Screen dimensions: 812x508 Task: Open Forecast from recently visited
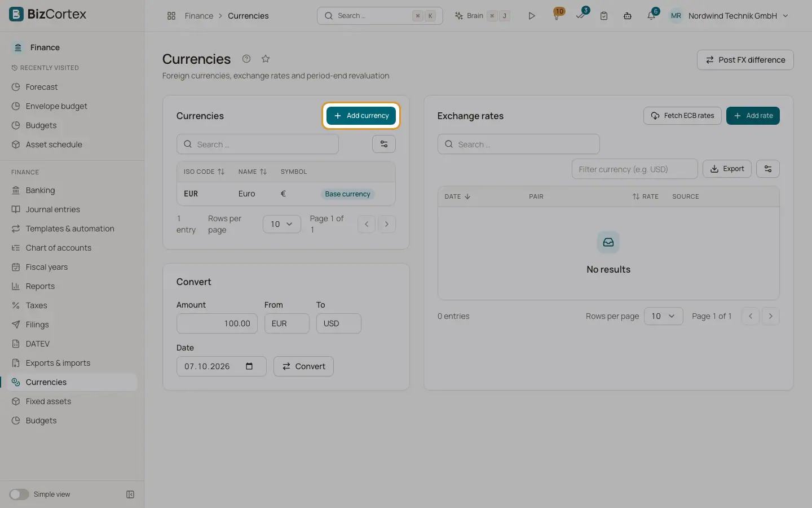(x=42, y=87)
